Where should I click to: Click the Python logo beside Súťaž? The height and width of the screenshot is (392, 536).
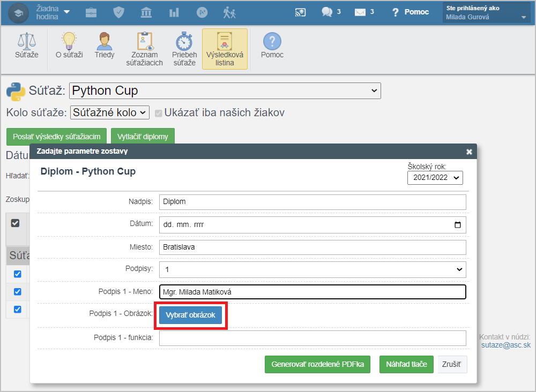[16, 92]
